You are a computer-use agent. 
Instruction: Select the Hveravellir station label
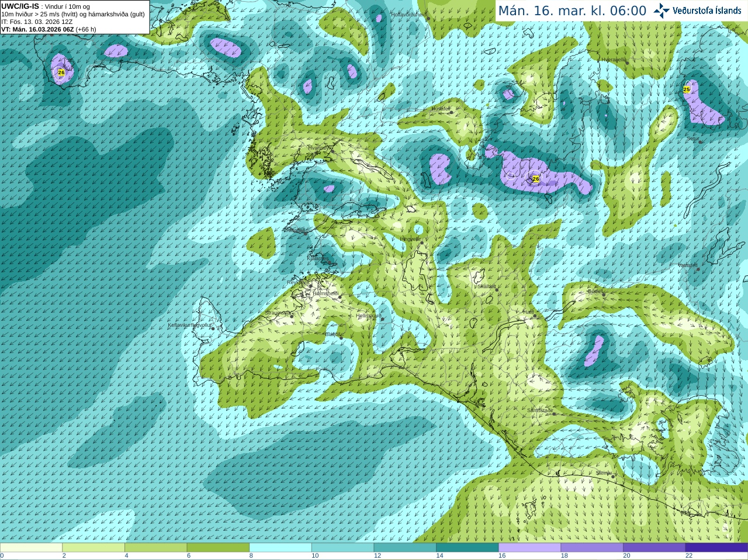pos(614,60)
